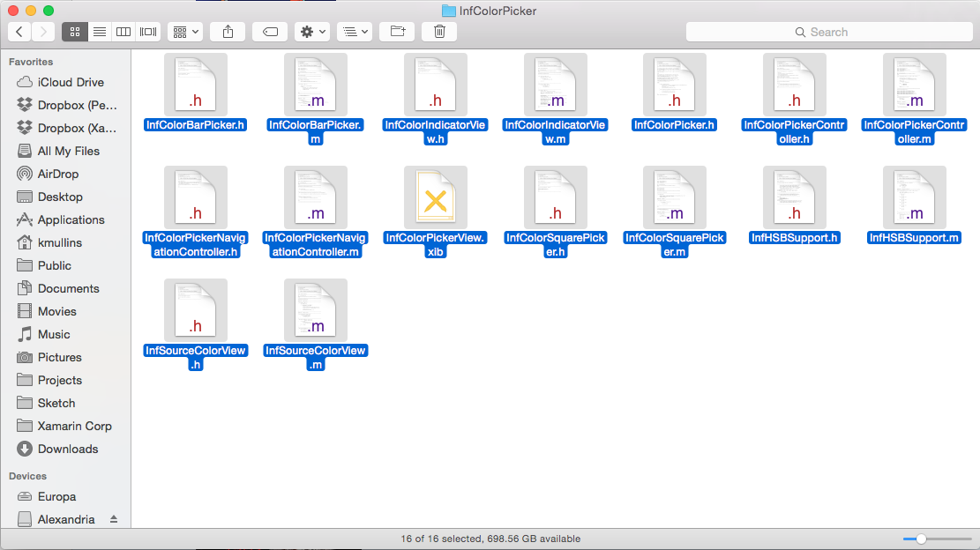Screen dimensions: 980x550
Task: Create a new folder using the toolbar icon
Action: pyautogui.click(x=397, y=32)
